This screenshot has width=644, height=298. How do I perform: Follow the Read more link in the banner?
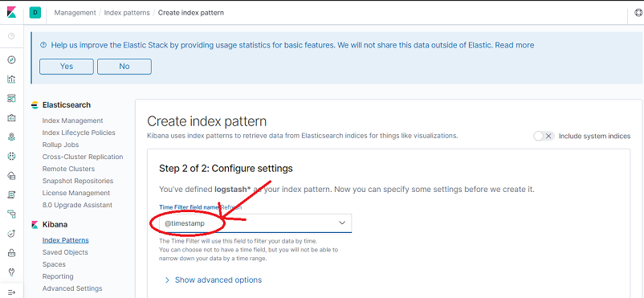(x=515, y=45)
